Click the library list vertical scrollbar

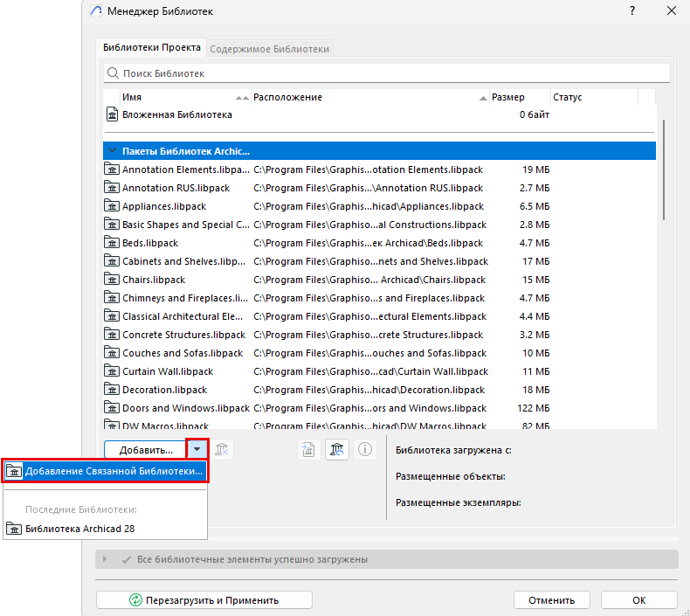coord(664,170)
